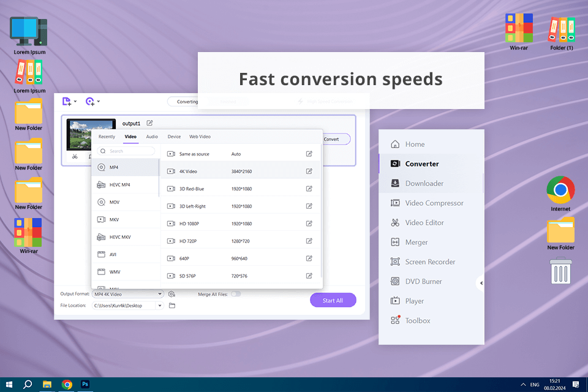Open the Downloader tool
The width and height of the screenshot is (588, 392).
(x=431, y=183)
